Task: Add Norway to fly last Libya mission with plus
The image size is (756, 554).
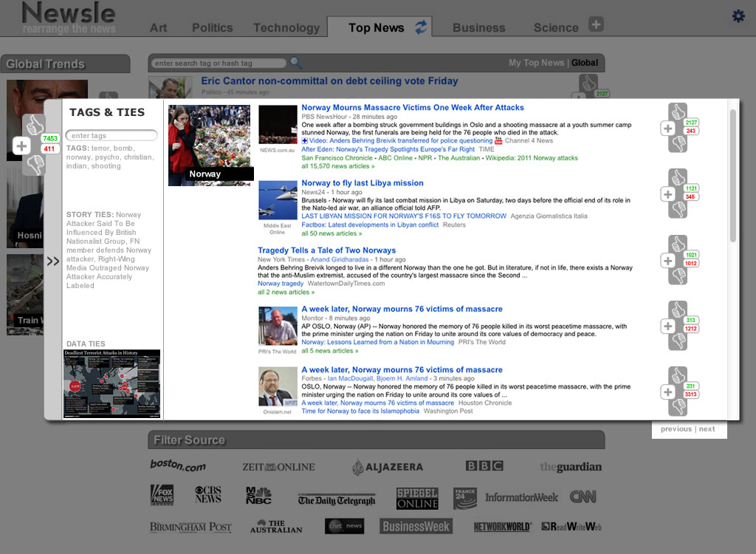Action: point(667,194)
